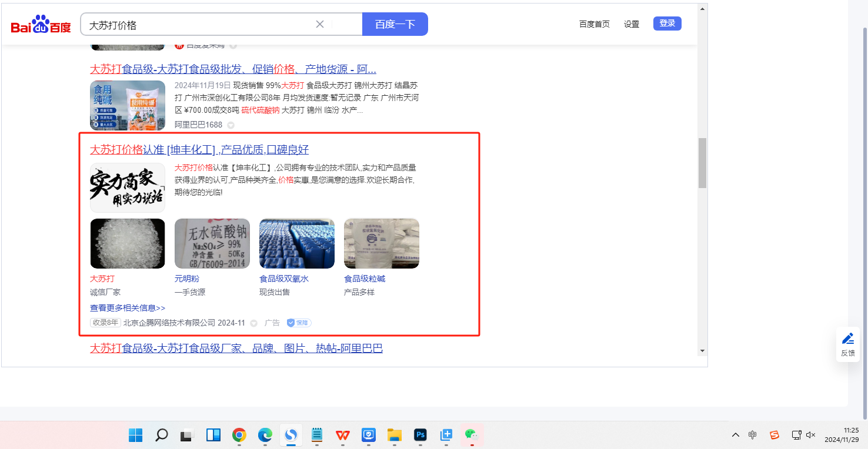Open the 大苏打食品级批发、促销价格 result title
The width and height of the screenshot is (868, 449).
point(233,69)
